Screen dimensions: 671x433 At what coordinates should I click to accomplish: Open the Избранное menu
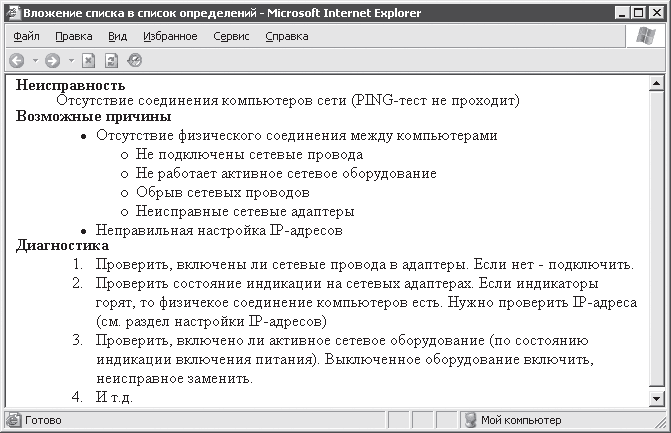170,36
